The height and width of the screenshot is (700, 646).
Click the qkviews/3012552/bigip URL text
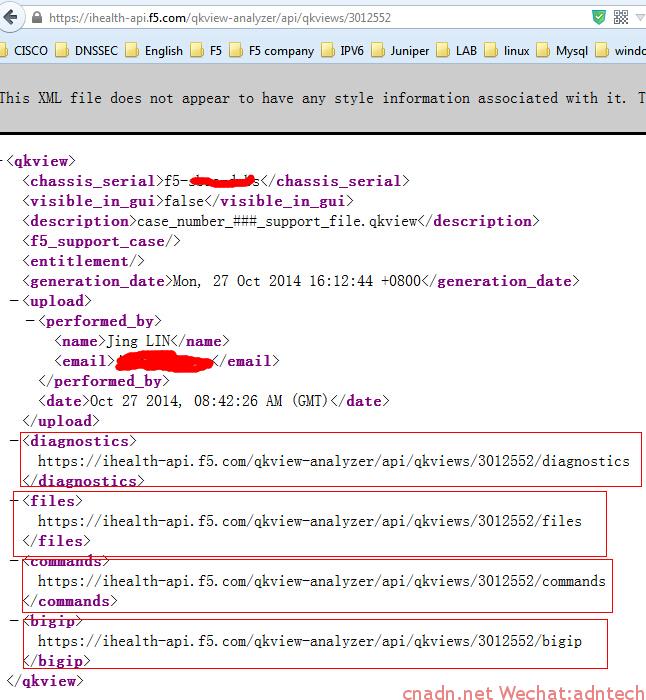click(x=310, y=641)
